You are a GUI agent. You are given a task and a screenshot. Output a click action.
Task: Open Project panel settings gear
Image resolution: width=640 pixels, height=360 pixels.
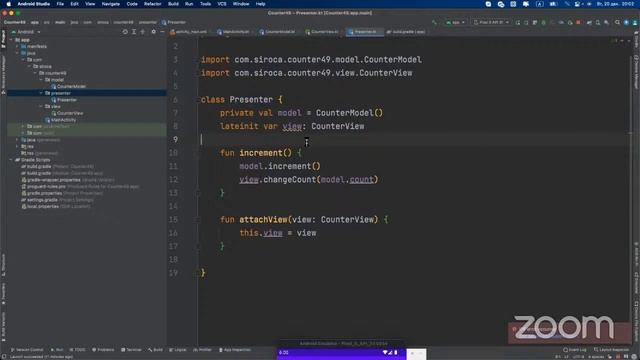tap(153, 32)
